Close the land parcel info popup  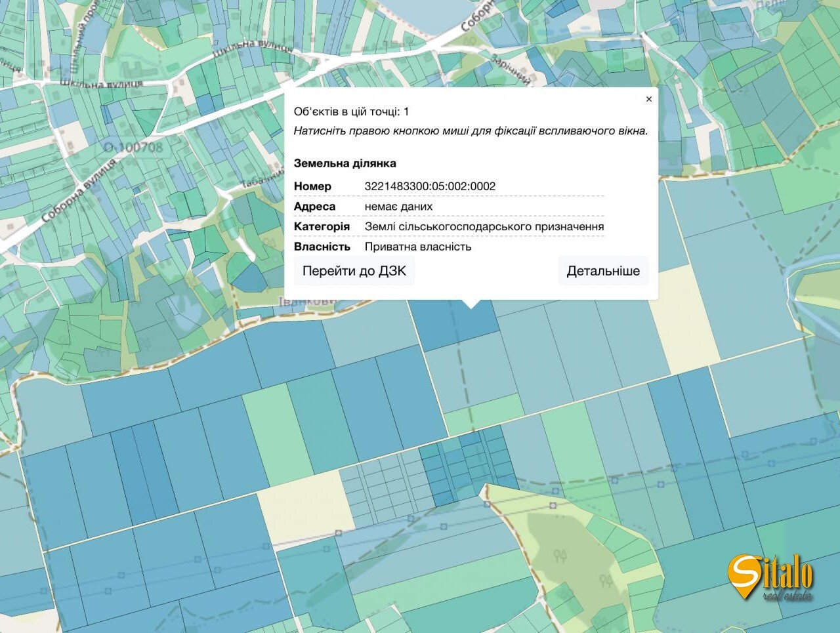tap(648, 99)
